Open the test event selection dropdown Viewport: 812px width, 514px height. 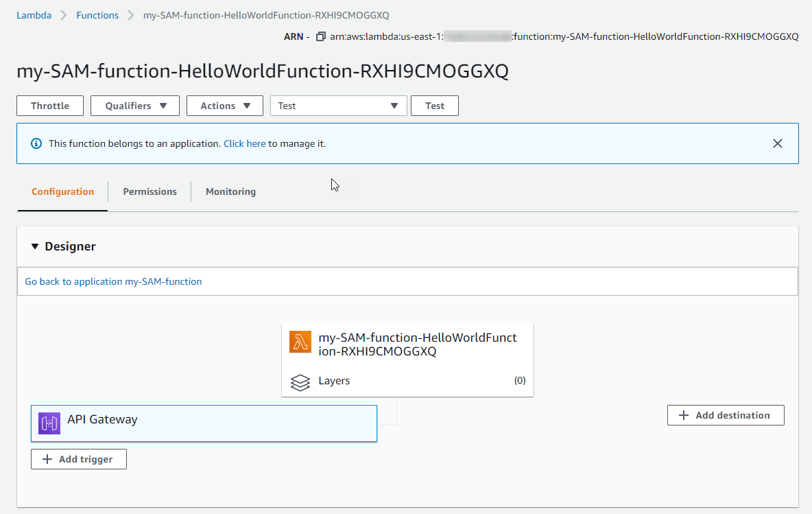click(x=339, y=106)
